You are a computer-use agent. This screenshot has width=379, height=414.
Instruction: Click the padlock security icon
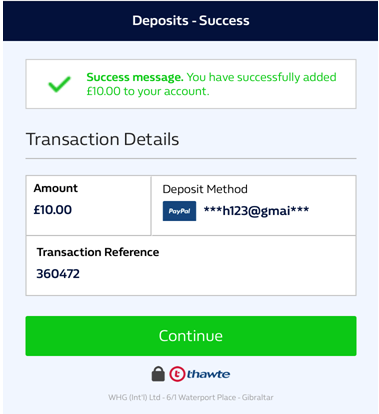(158, 374)
